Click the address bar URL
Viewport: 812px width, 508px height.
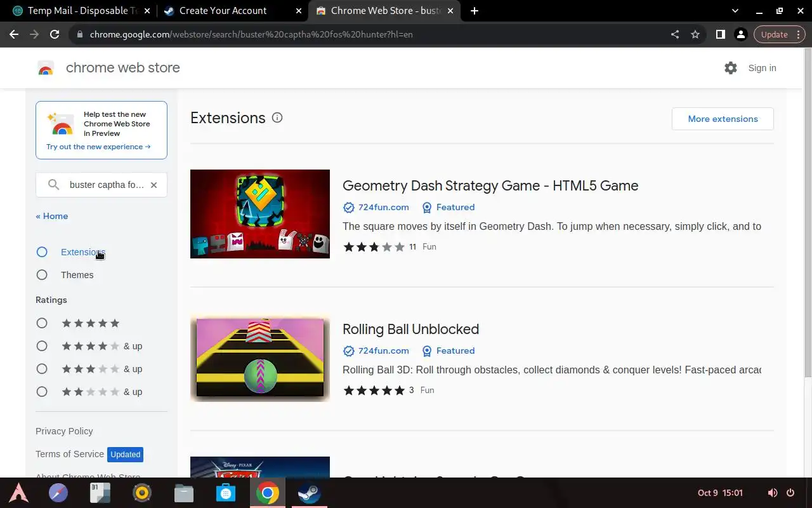click(251, 34)
